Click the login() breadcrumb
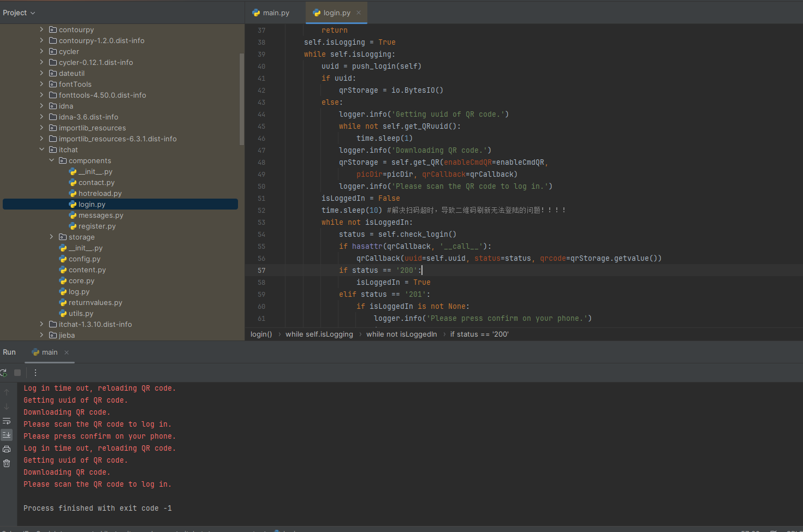Screen dimensions: 803x532 click(x=261, y=334)
